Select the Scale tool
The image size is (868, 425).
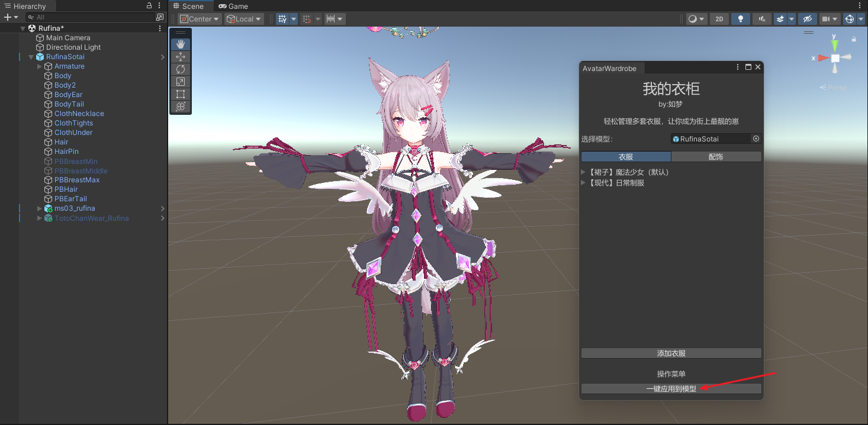pos(181,82)
